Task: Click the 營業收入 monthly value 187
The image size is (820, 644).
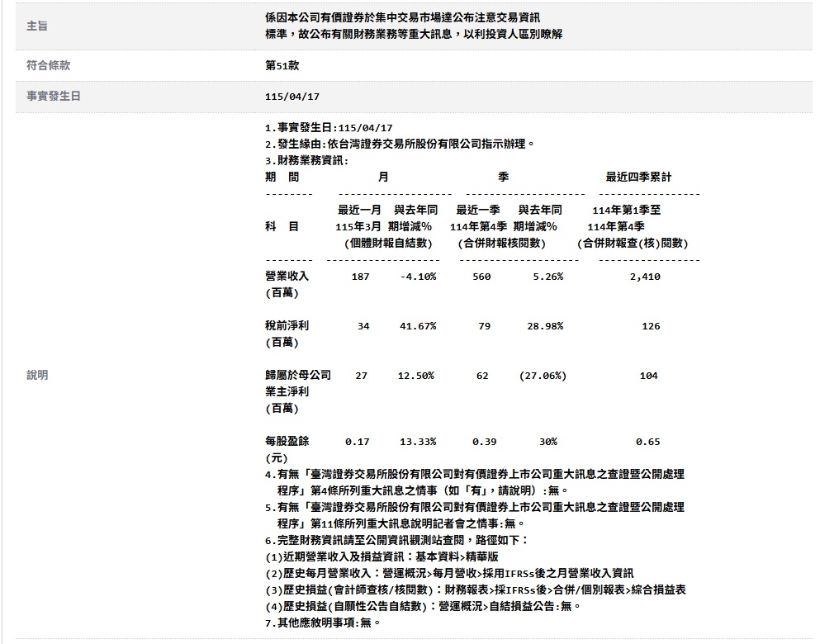Action: (x=360, y=277)
